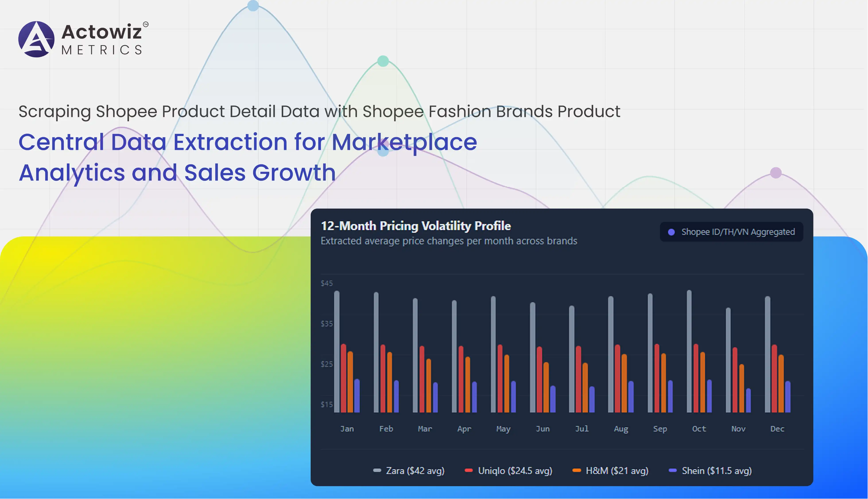This screenshot has width=868, height=499.
Task: Toggle the Uniqlo ($24.5 avg) legend item
Action: (x=508, y=471)
